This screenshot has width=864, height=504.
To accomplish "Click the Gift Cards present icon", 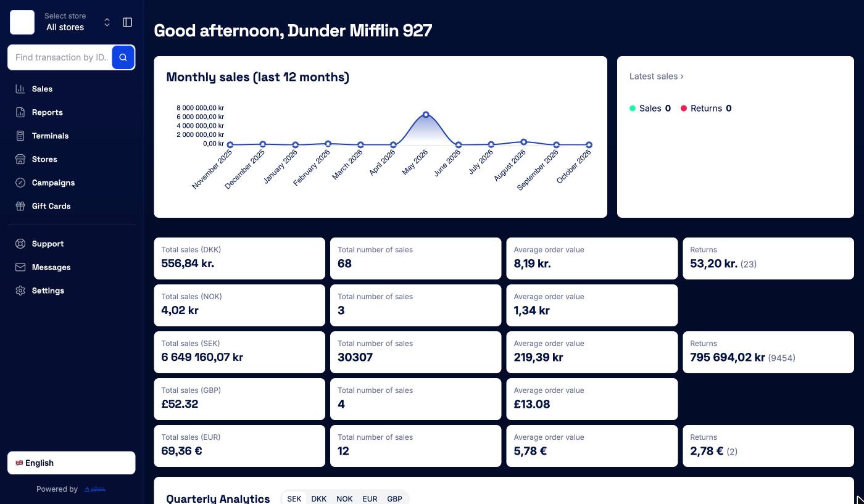I will click(x=20, y=206).
